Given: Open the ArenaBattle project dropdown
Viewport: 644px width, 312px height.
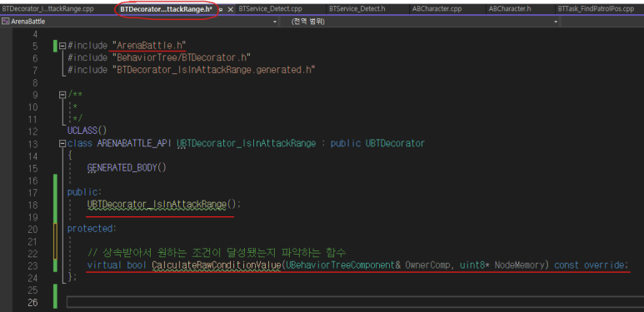Looking at the screenshot, I should click(275, 22).
